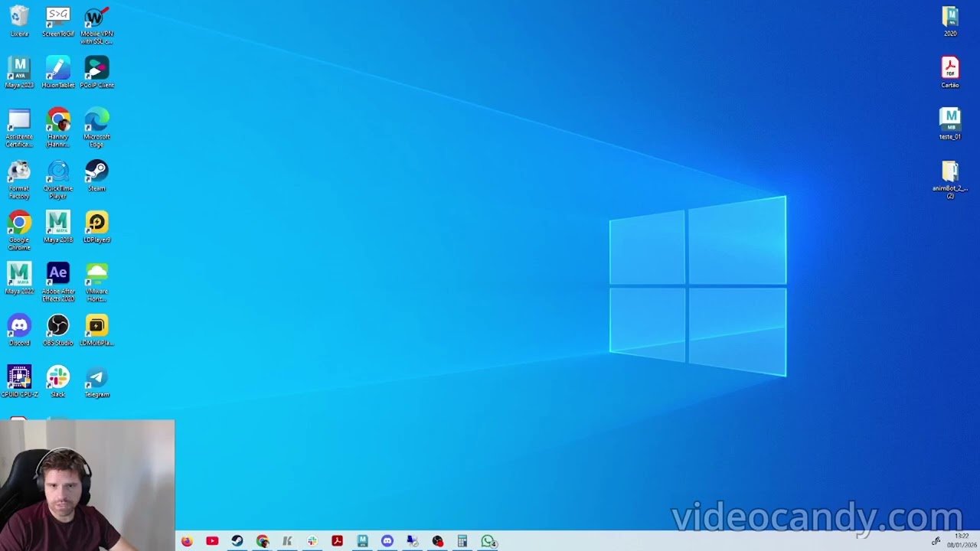Select the Steam shortcut on the desktop
Viewport: 980px width, 551px height.
pos(96,176)
